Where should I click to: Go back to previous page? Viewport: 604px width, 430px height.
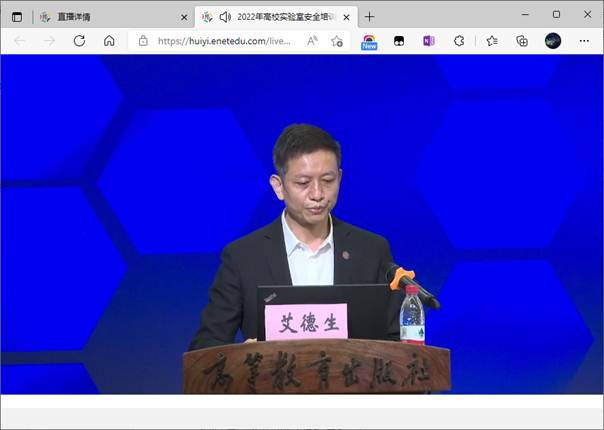20,41
